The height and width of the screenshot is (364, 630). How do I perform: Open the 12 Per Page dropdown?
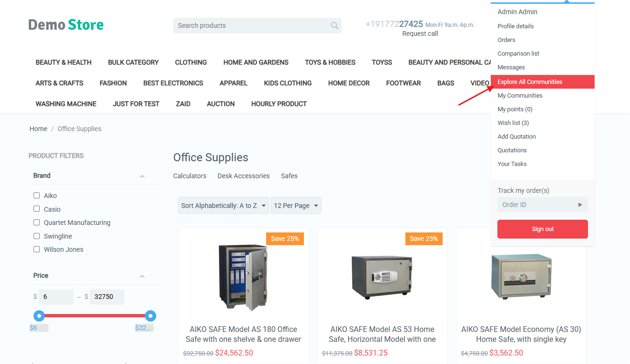click(295, 206)
